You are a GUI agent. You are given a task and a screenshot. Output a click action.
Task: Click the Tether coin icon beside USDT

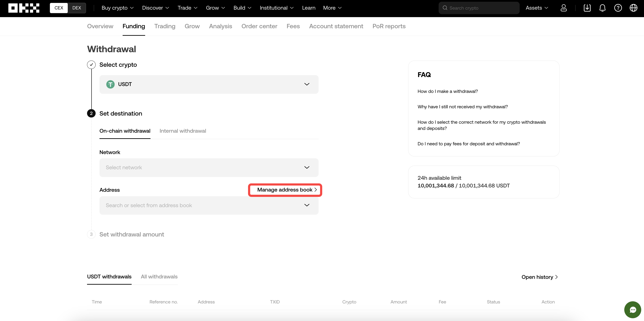(x=110, y=84)
